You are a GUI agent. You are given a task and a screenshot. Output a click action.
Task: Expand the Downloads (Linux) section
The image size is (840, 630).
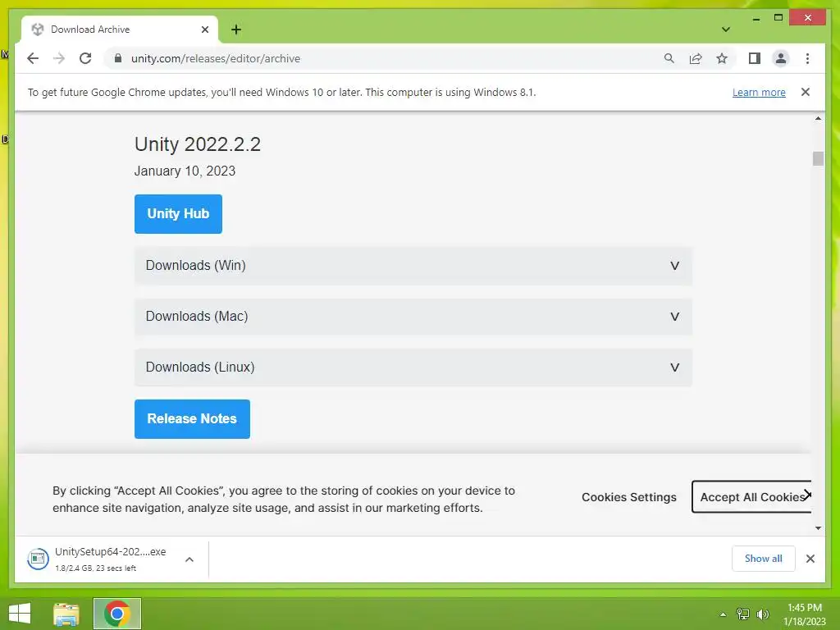point(413,367)
